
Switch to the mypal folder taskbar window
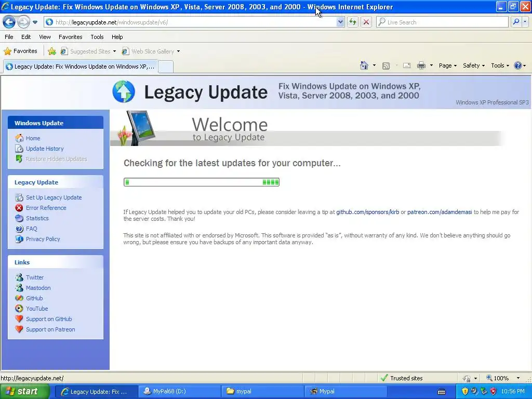262,392
